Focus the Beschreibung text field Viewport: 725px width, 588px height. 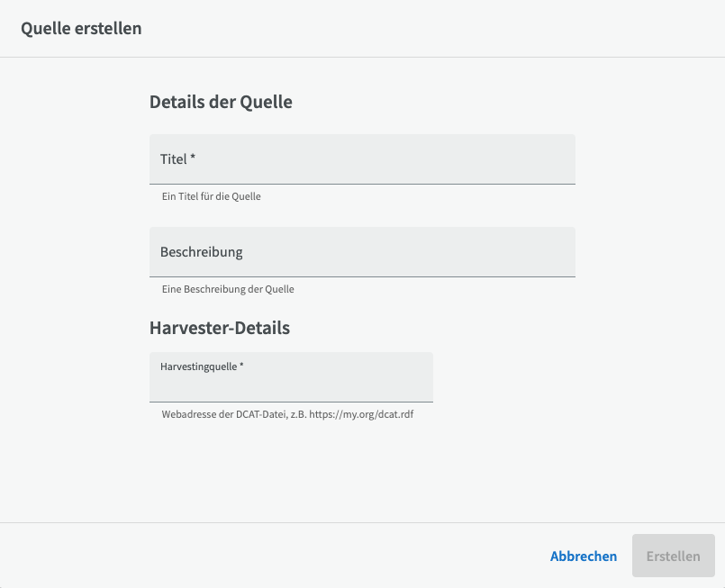[362, 252]
